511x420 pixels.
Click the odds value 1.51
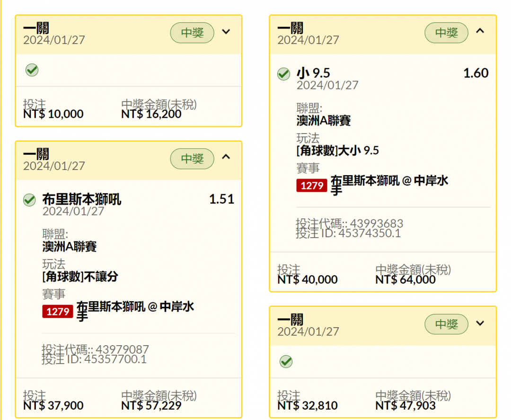click(221, 199)
